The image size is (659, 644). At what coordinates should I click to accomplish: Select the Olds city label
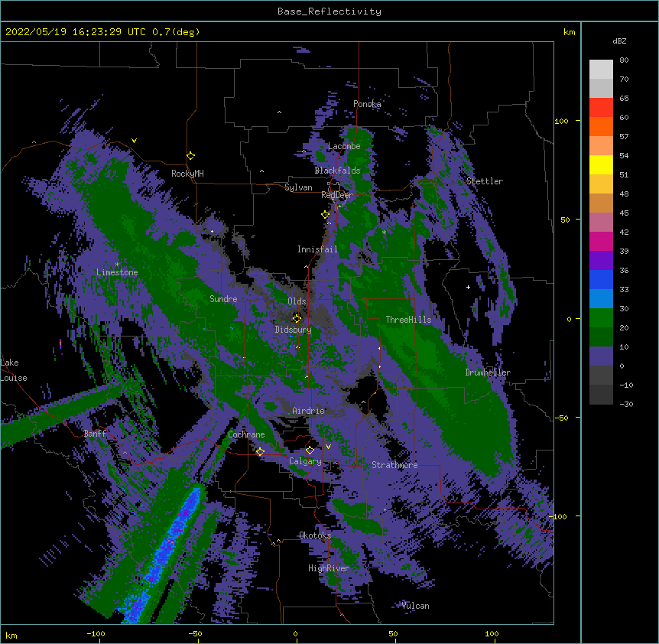pos(297,301)
